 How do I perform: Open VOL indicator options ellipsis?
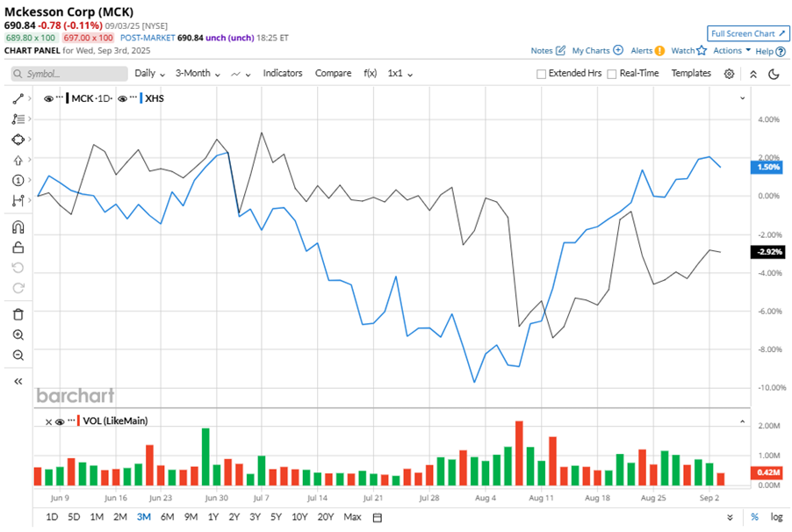(71, 420)
